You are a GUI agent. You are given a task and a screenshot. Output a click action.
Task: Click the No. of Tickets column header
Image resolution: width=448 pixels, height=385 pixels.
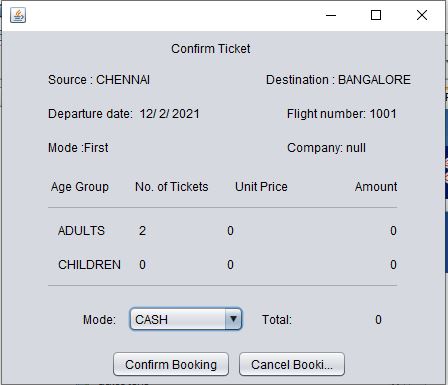click(172, 187)
